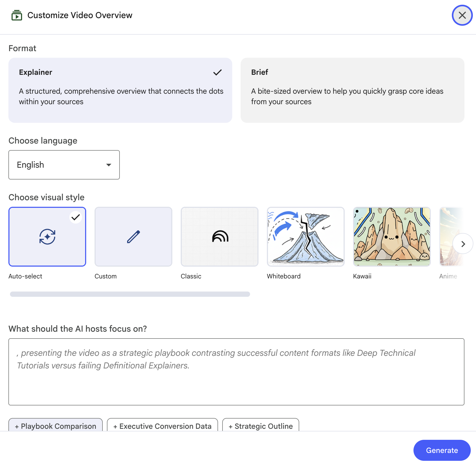This screenshot has width=476, height=465.
Task: Select the Custom pencil style option
Action: pyautogui.click(x=133, y=237)
